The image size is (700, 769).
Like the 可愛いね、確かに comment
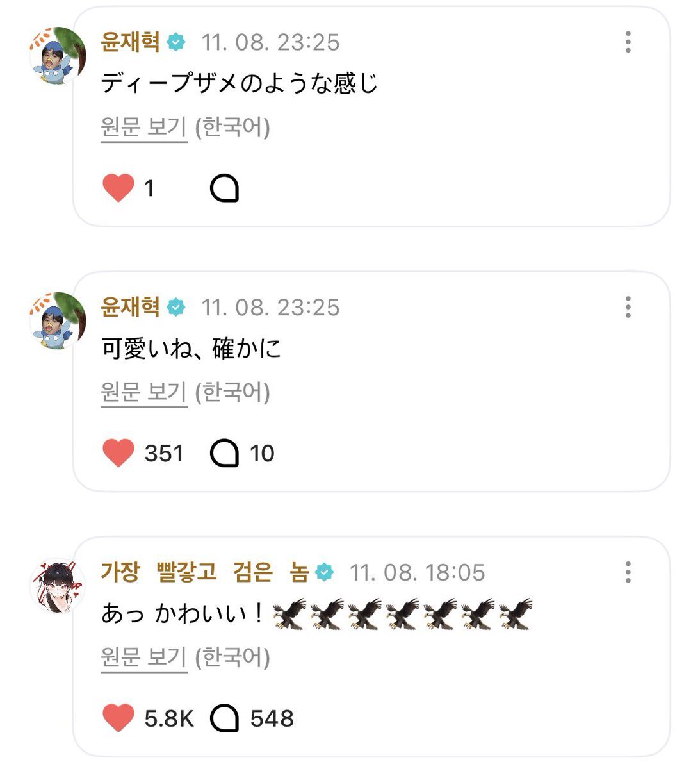pyautogui.click(x=118, y=453)
